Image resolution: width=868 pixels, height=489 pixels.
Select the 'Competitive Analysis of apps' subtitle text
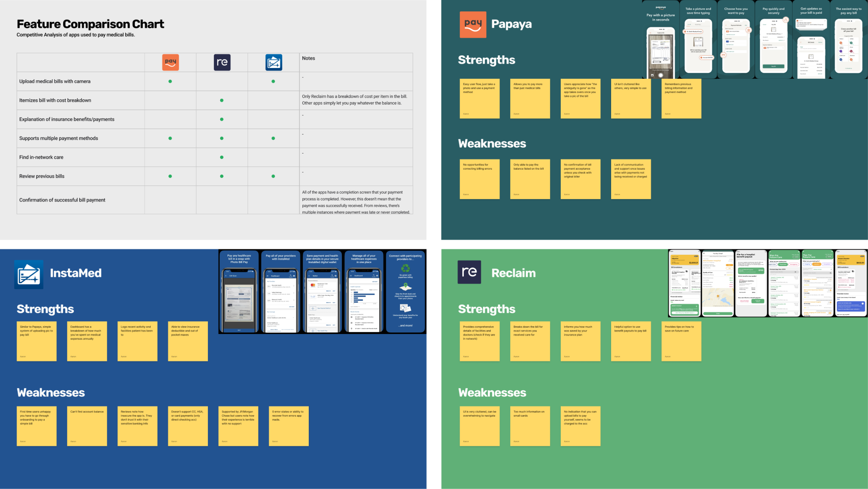click(76, 35)
